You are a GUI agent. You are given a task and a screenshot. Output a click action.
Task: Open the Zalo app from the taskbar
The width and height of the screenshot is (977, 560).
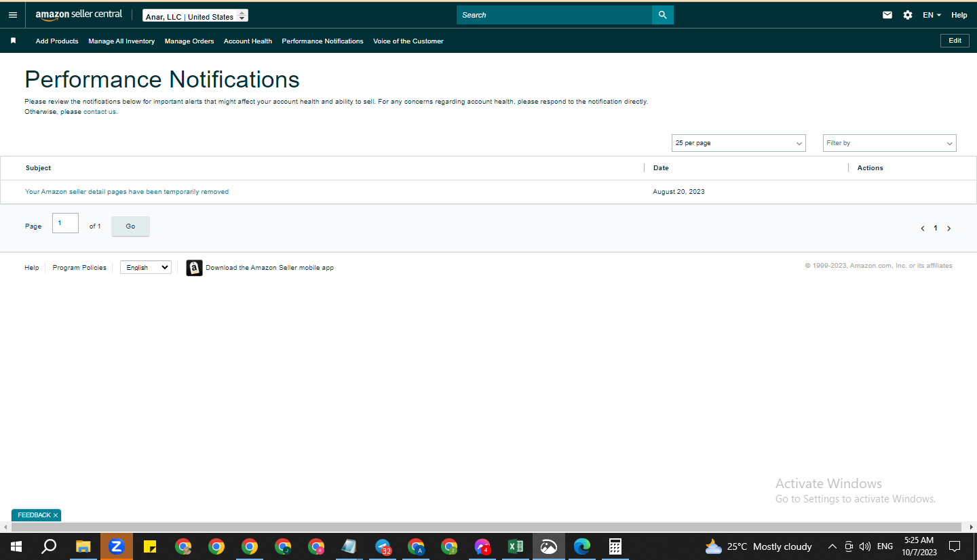coord(117,546)
